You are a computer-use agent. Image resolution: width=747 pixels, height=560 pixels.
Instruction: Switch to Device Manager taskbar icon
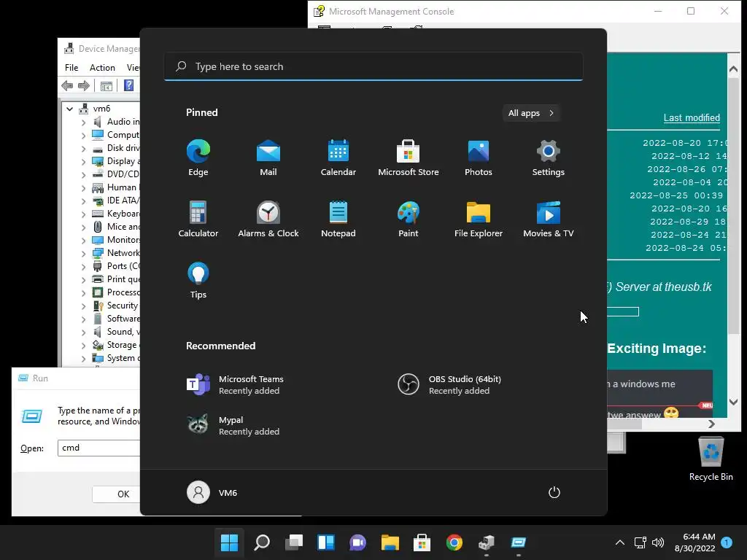click(x=487, y=542)
